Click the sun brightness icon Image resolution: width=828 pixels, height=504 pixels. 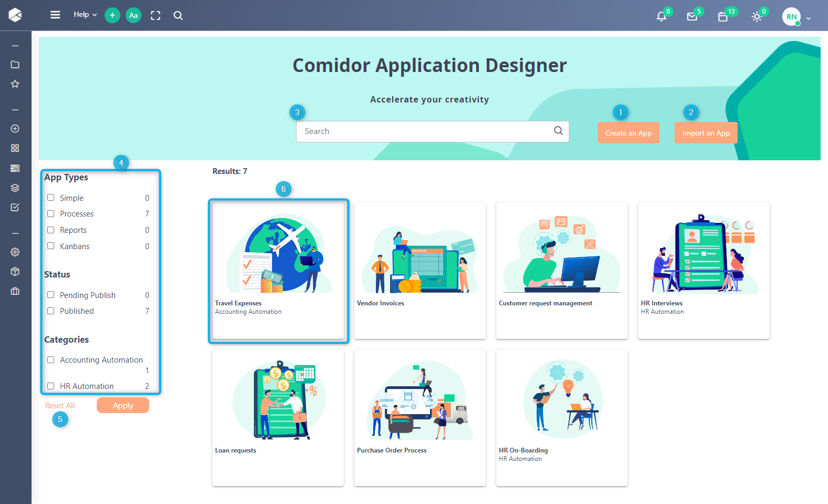point(757,17)
